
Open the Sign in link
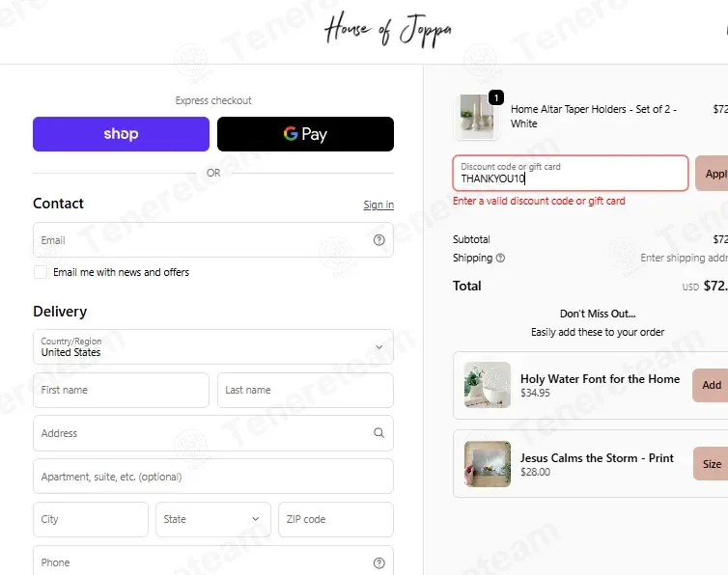click(x=378, y=205)
